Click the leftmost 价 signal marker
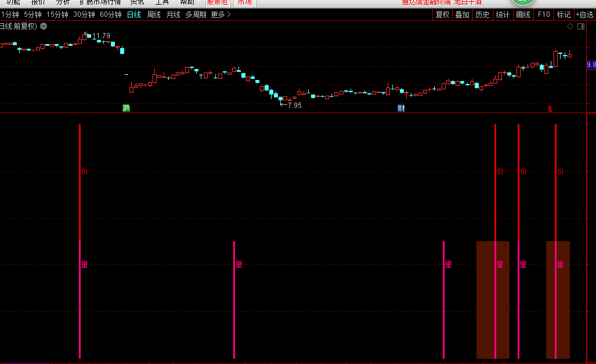This screenshot has height=364, width=596. 85,172
